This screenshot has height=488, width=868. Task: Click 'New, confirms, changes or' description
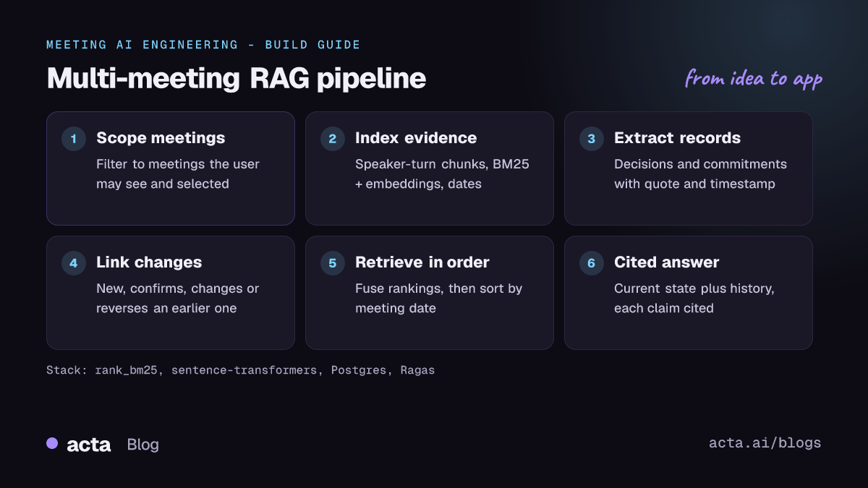coord(178,288)
